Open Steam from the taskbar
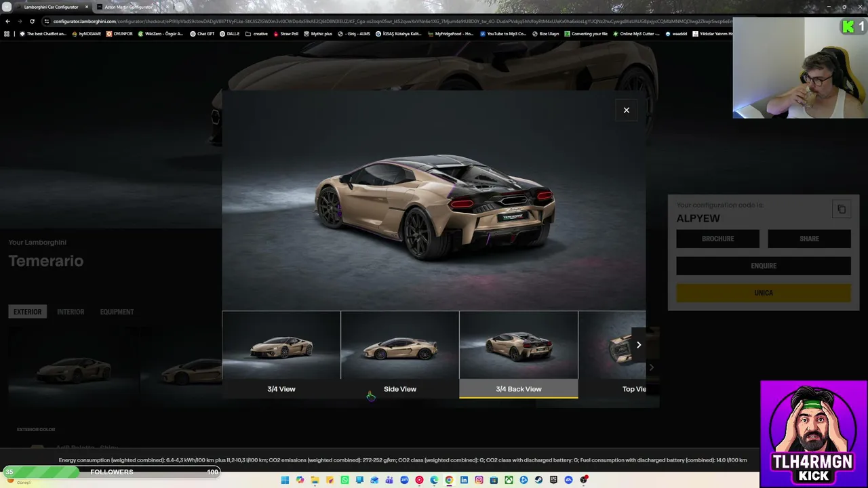Viewport: 868px width, 488px height. click(x=538, y=480)
